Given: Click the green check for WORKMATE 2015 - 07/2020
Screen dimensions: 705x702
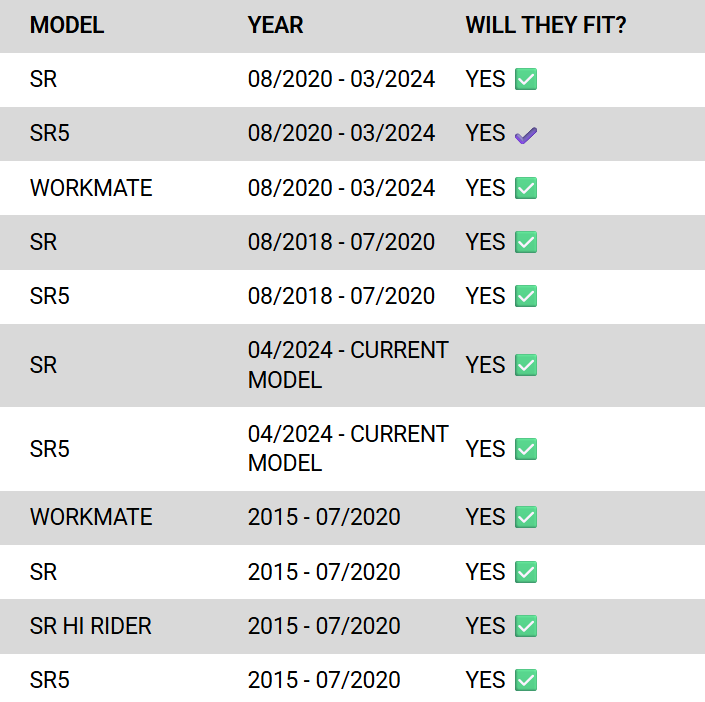Looking at the screenshot, I should coord(526,518).
